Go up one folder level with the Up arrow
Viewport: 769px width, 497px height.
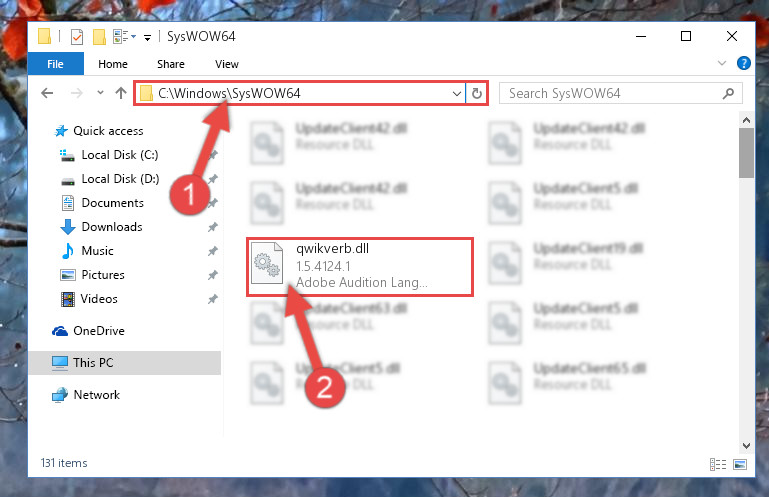[x=121, y=93]
